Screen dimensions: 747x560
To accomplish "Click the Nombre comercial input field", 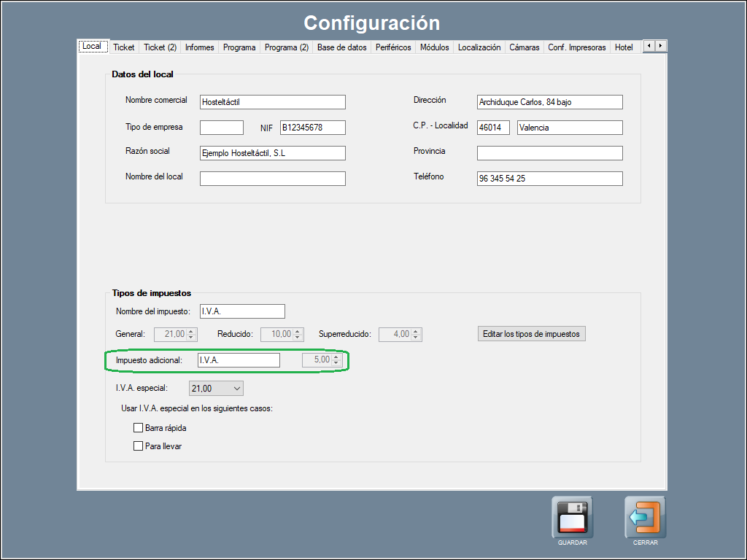I will pyautogui.click(x=272, y=102).
